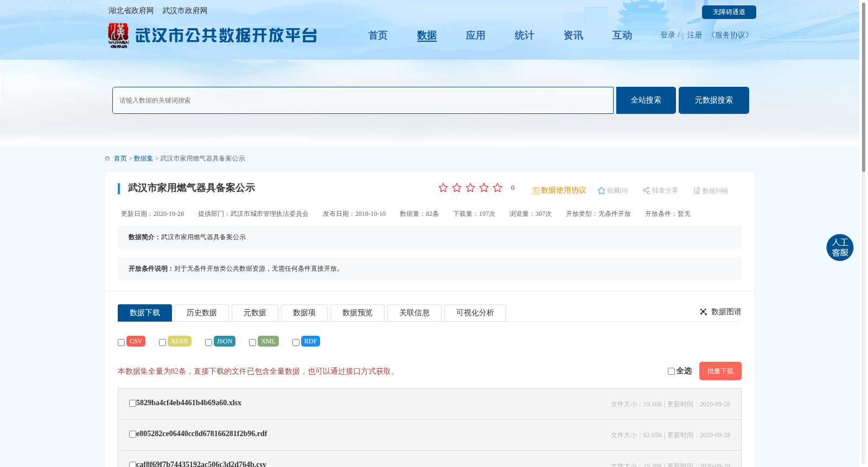Image resolution: width=868 pixels, height=467 pixels.
Task: Switch to the 数据项 tab
Action: pyautogui.click(x=304, y=313)
